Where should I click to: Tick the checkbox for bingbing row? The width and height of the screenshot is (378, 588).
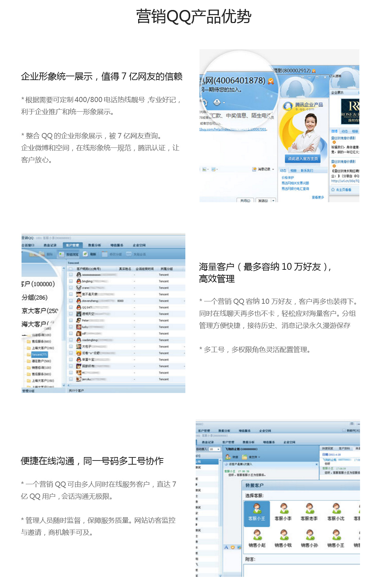(71, 281)
